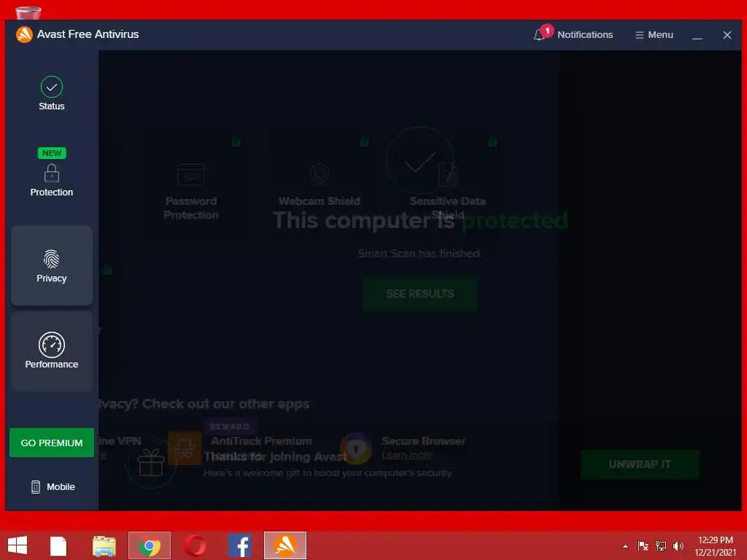Click the Recycle Bin desktop icon
Screen dimensions: 747x560
(x=28, y=13)
